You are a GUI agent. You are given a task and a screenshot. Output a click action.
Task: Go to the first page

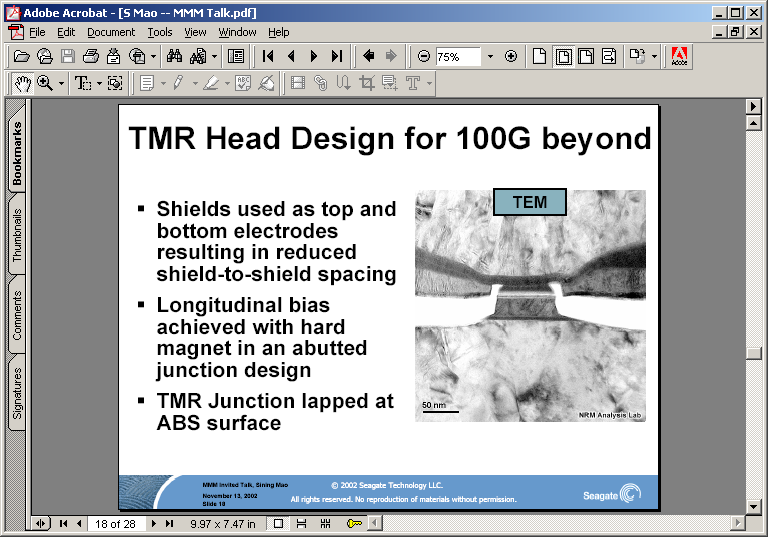[x=268, y=56]
